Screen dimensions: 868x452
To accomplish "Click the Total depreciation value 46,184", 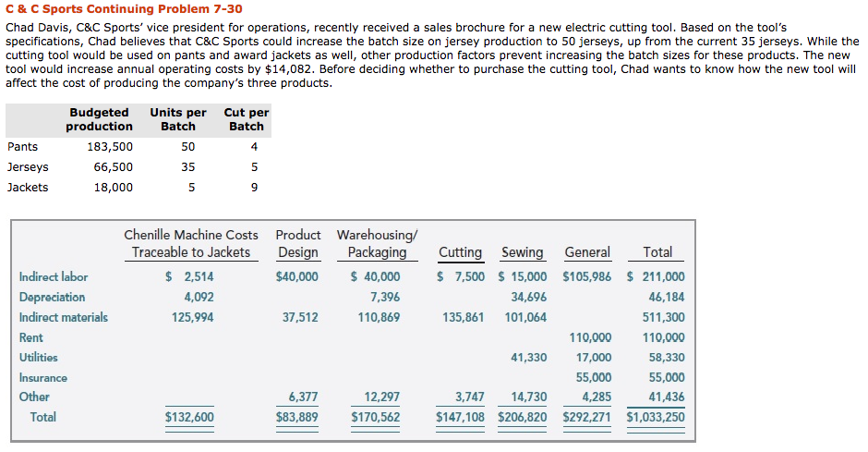I will tap(667, 298).
